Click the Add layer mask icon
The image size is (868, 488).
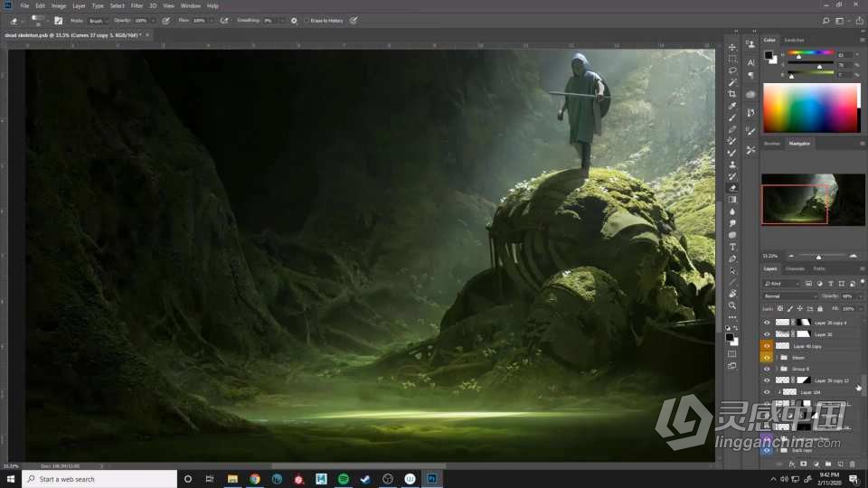click(804, 465)
